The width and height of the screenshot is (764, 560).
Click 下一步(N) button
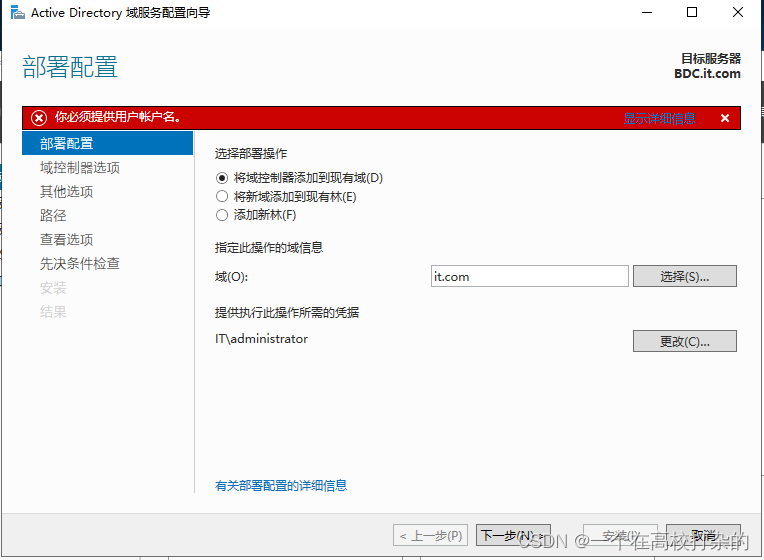pyautogui.click(x=513, y=536)
